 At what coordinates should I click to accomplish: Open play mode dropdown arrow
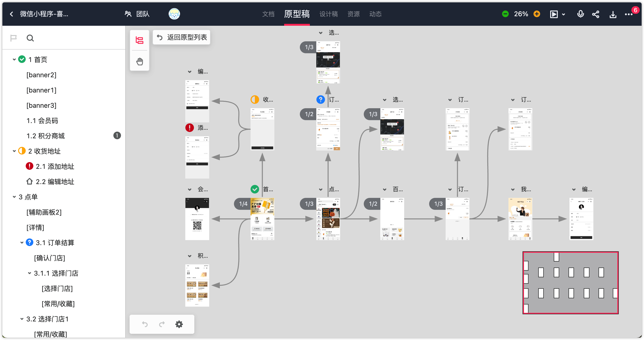coord(563,15)
